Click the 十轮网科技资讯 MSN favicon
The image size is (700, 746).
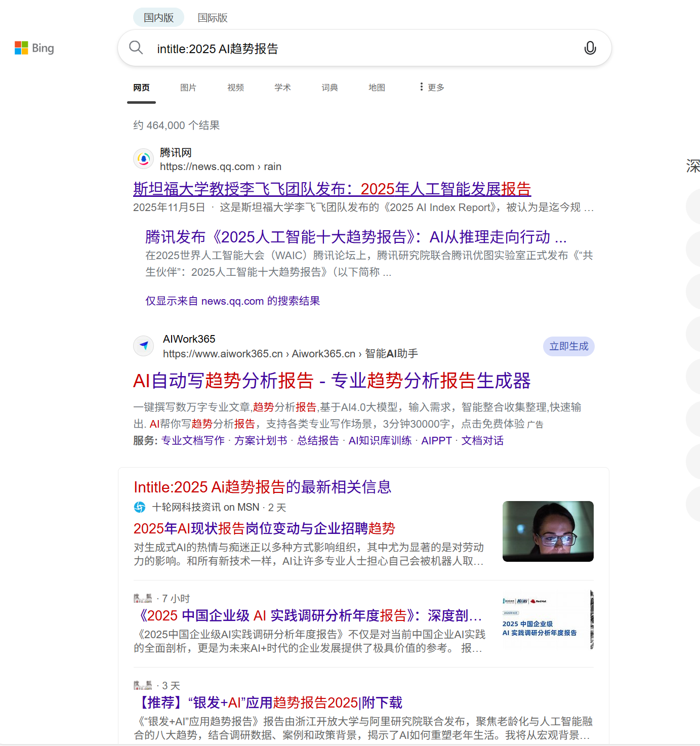(140, 507)
